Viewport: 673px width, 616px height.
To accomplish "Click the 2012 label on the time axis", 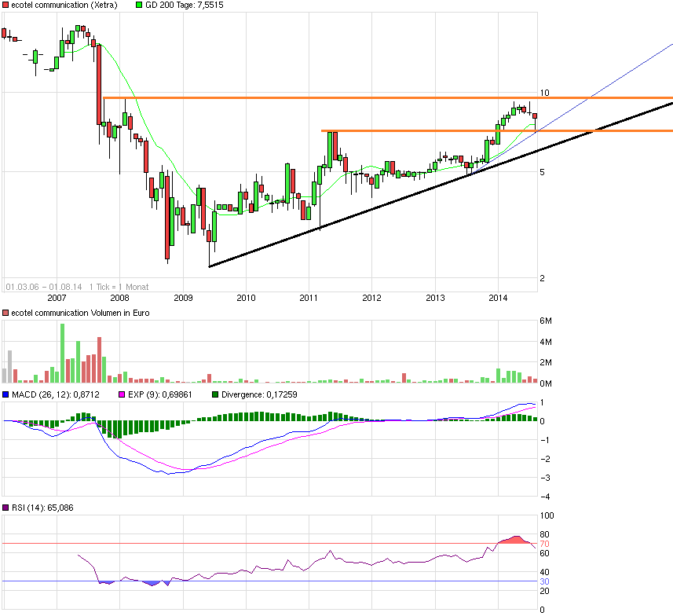I will tap(371, 298).
